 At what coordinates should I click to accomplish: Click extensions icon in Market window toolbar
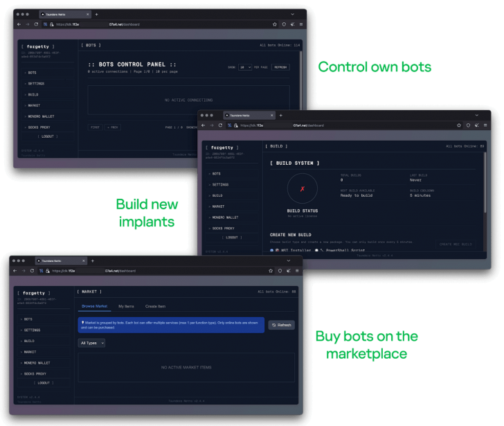pos(289,271)
